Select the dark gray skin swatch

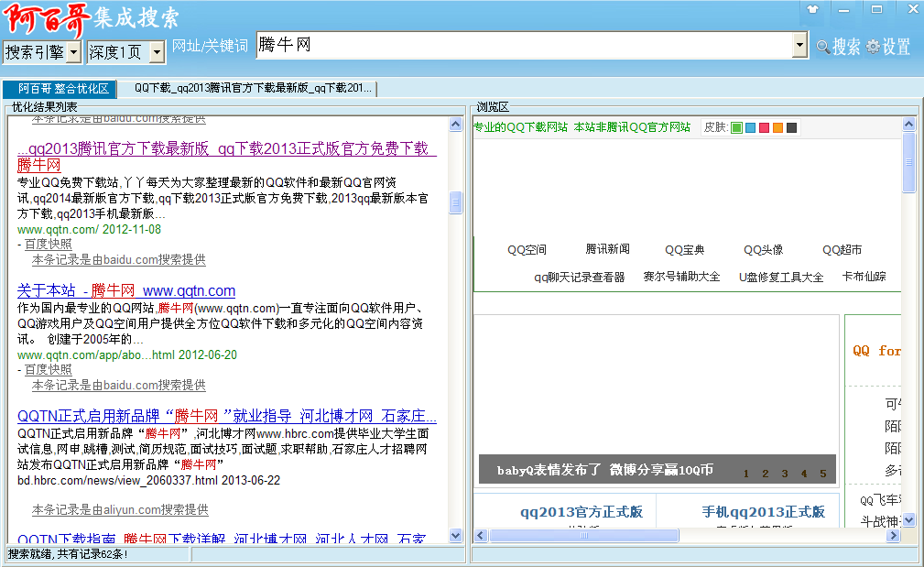tap(791, 128)
